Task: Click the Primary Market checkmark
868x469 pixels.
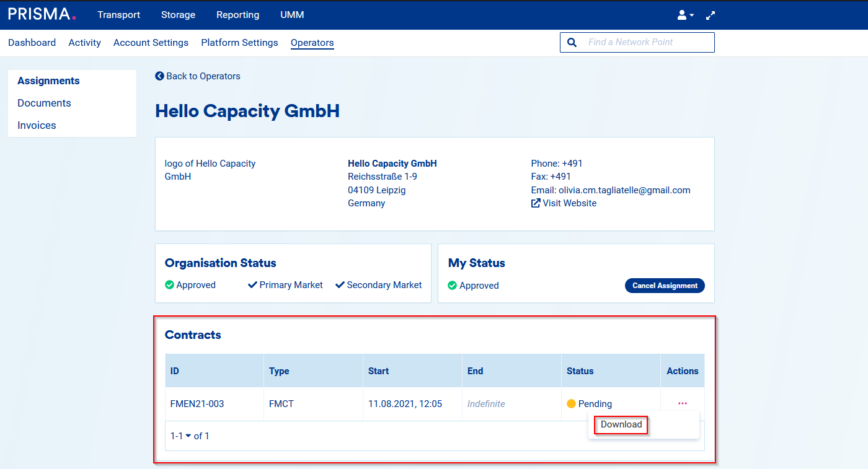Action: tap(252, 285)
